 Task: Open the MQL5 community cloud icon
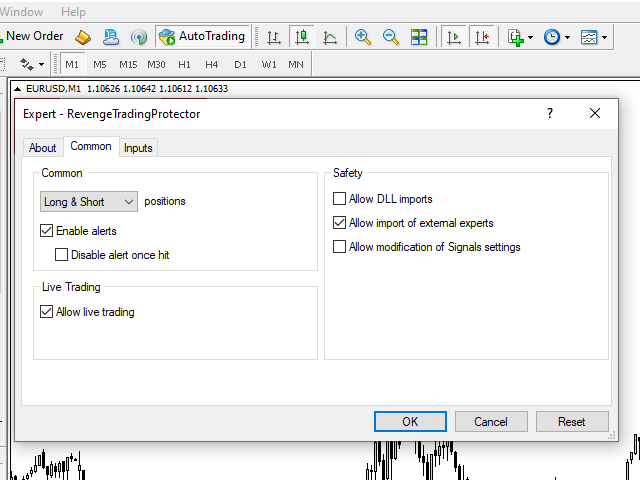pos(111,37)
